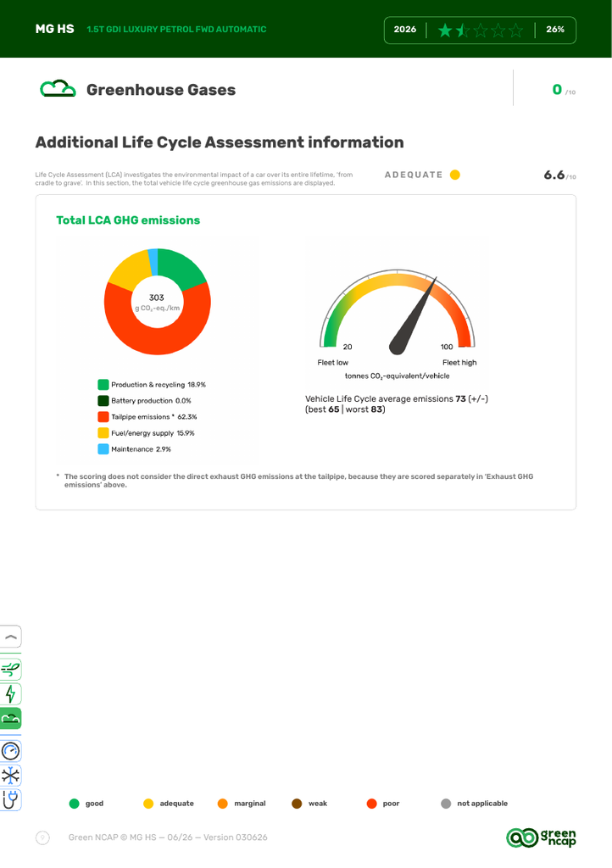Image resolution: width=612 pixels, height=868 pixels.
Task: Click the '(best 65 | worst 83)' text
Action: tap(345, 409)
